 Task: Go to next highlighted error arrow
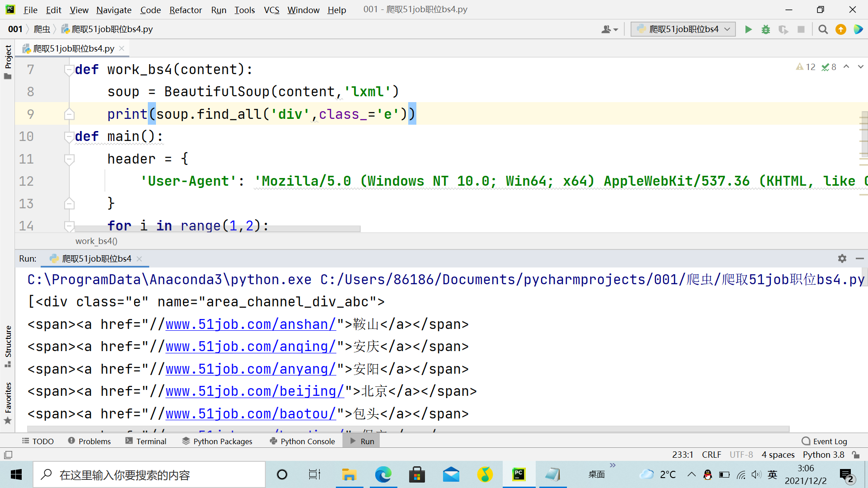(x=861, y=66)
